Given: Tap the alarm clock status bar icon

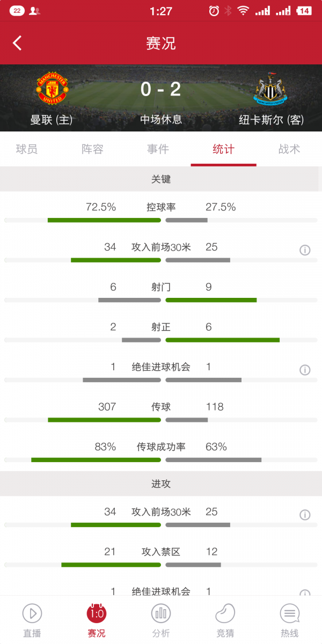Looking at the screenshot, I should (214, 11).
